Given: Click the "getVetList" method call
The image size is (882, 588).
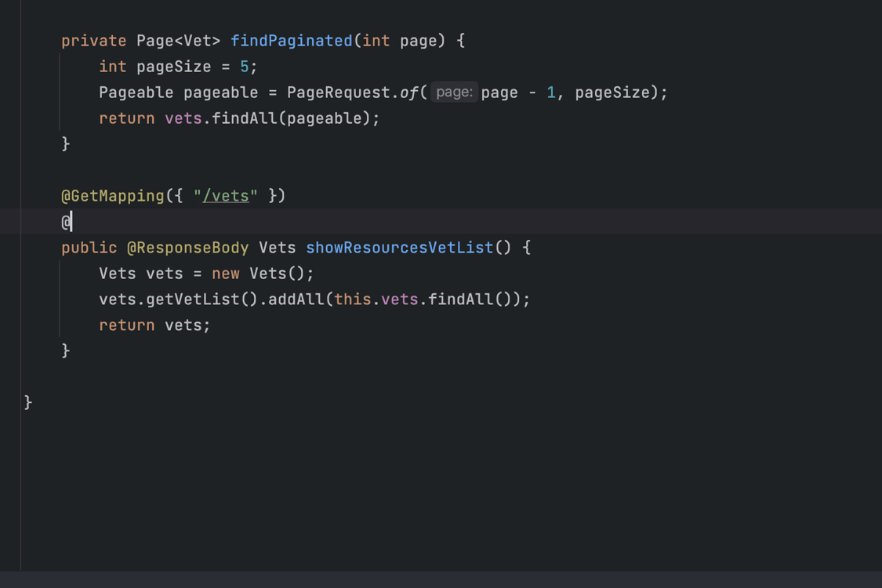Looking at the screenshot, I should tap(192, 299).
